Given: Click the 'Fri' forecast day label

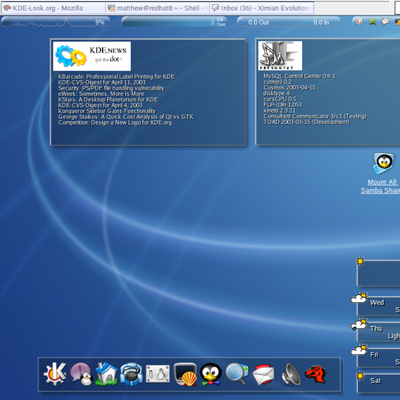Looking at the screenshot, I should click(374, 354).
